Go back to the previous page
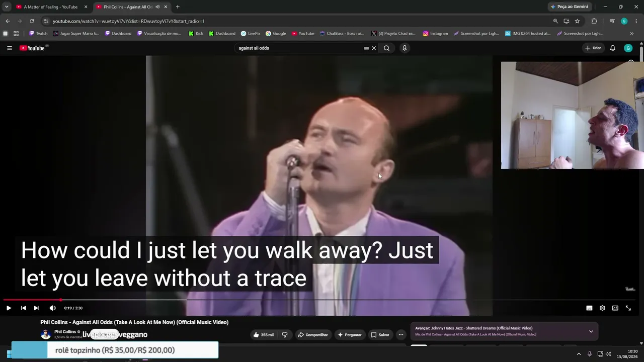644x362 pixels. [x=8, y=21]
